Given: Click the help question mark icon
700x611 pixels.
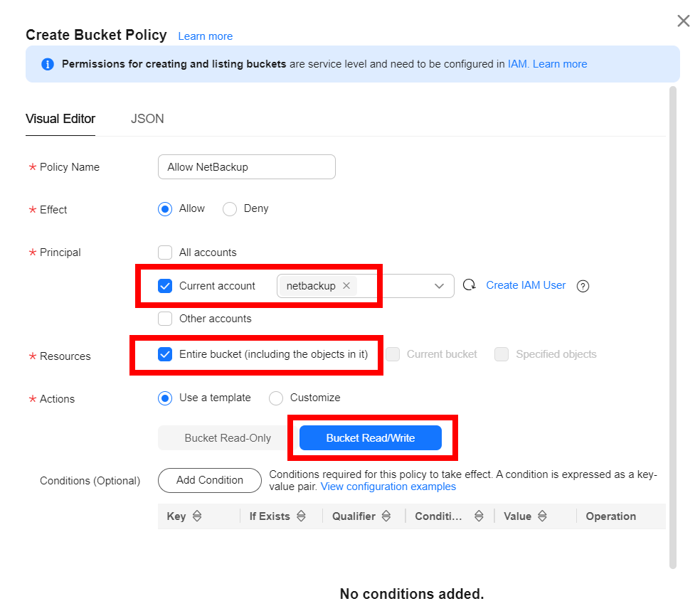Looking at the screenshot, I should click(583, 286).
